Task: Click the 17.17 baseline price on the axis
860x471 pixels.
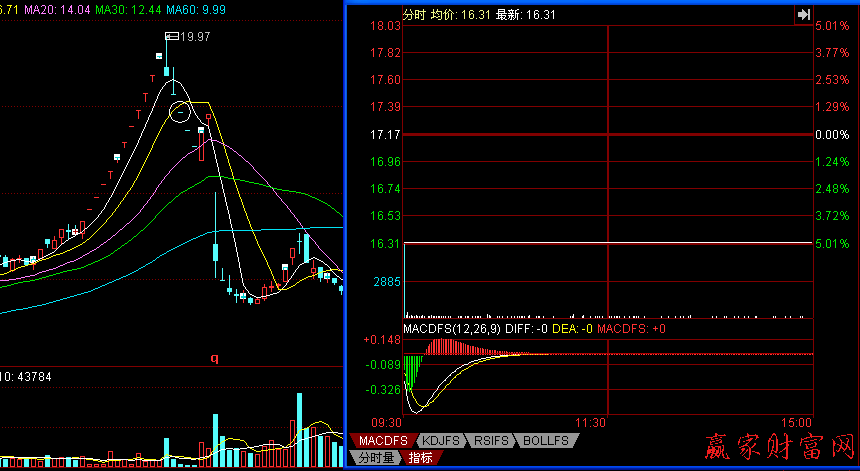Action: pos(385,134)
